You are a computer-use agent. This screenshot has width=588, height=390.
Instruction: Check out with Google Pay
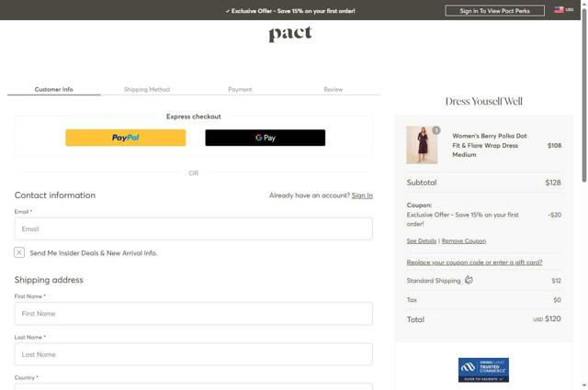click(x=266, y=138)
